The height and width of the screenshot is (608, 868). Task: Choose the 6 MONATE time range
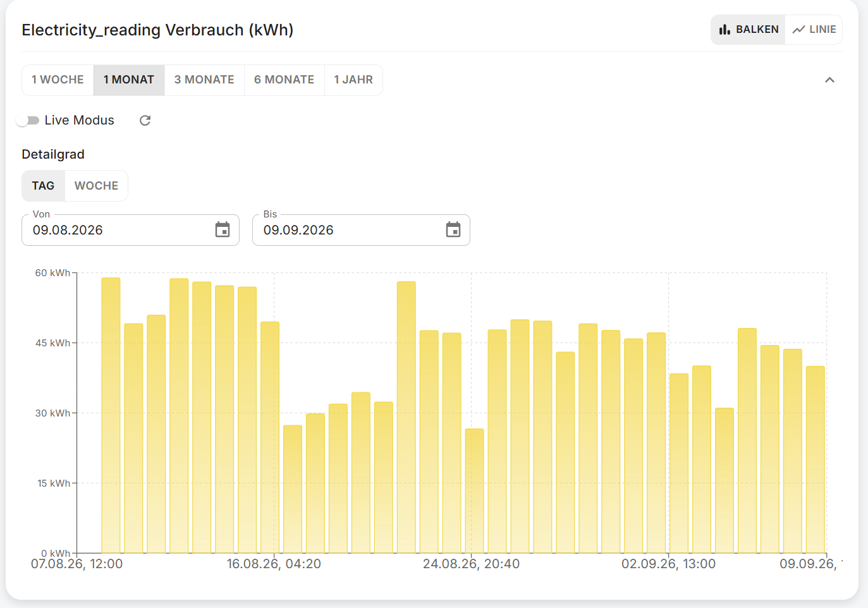point(284,80)
